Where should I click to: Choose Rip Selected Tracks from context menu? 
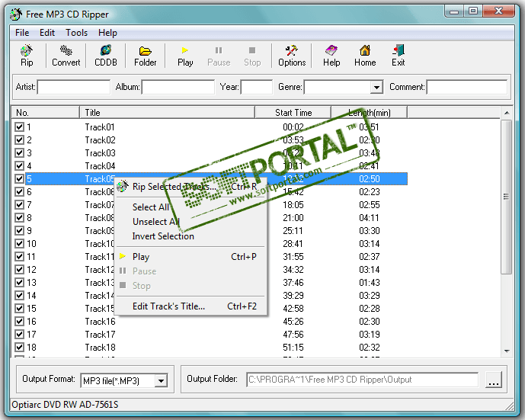190,187
